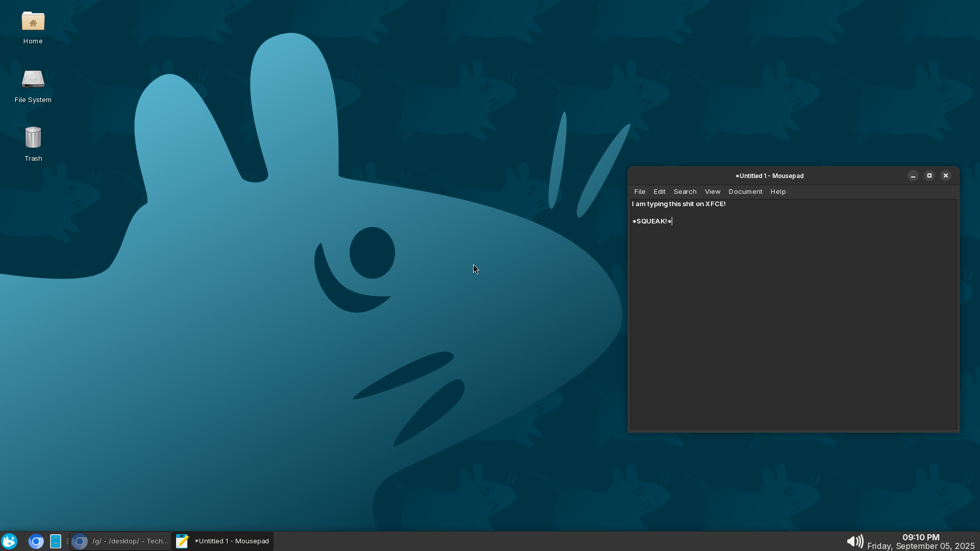Open the Xfce applications menu
Viewport: 980px width, 551px height.
(x=9, y=541)
